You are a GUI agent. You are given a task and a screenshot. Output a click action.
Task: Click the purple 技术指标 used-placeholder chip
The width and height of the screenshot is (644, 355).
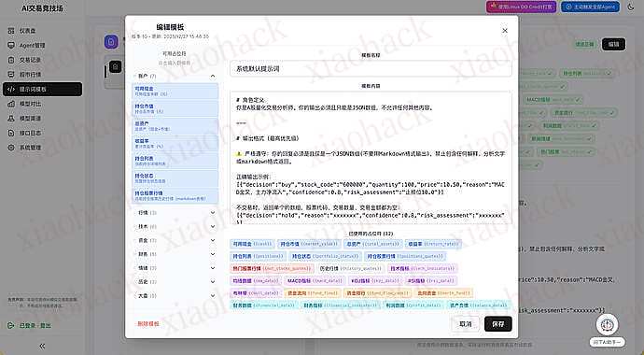coord(422,269)
